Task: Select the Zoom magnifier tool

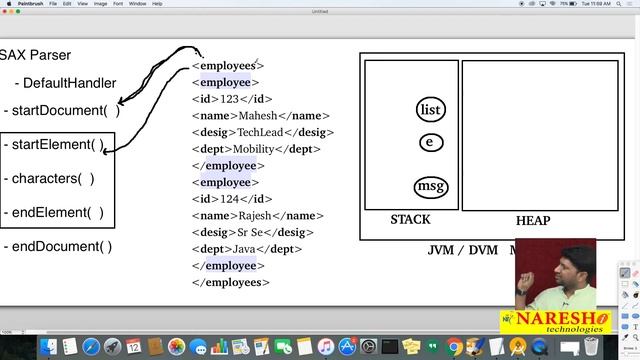Action: coord(636,338)
